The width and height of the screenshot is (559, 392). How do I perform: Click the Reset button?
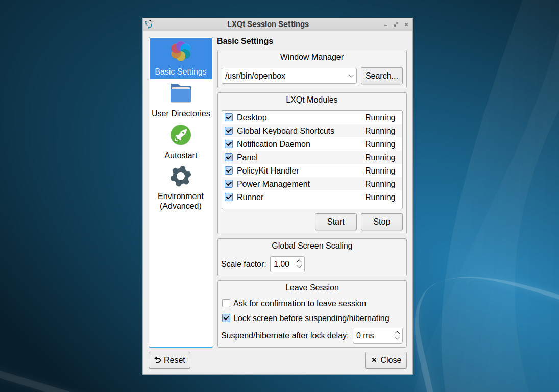coord(169,360)
